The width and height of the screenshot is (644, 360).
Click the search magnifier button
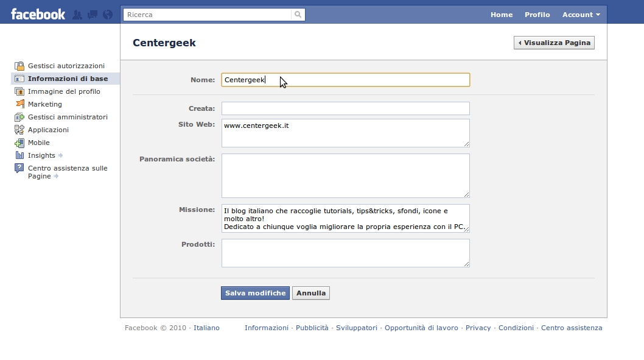(x=298, y=15)
